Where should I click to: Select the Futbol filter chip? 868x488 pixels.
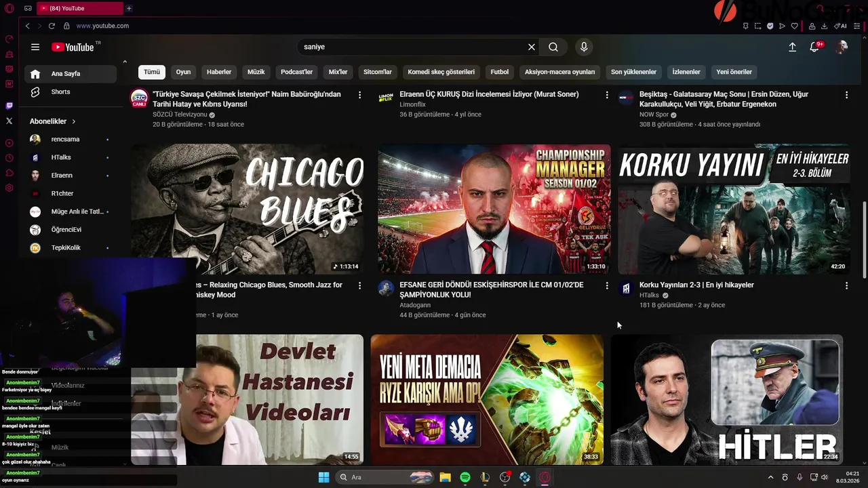click(500, 72)
